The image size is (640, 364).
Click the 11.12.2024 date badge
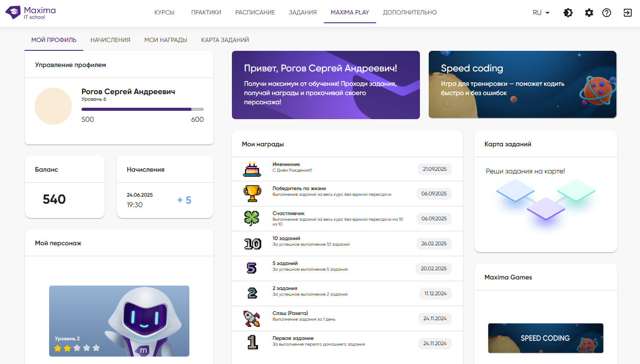click(435, 293)
